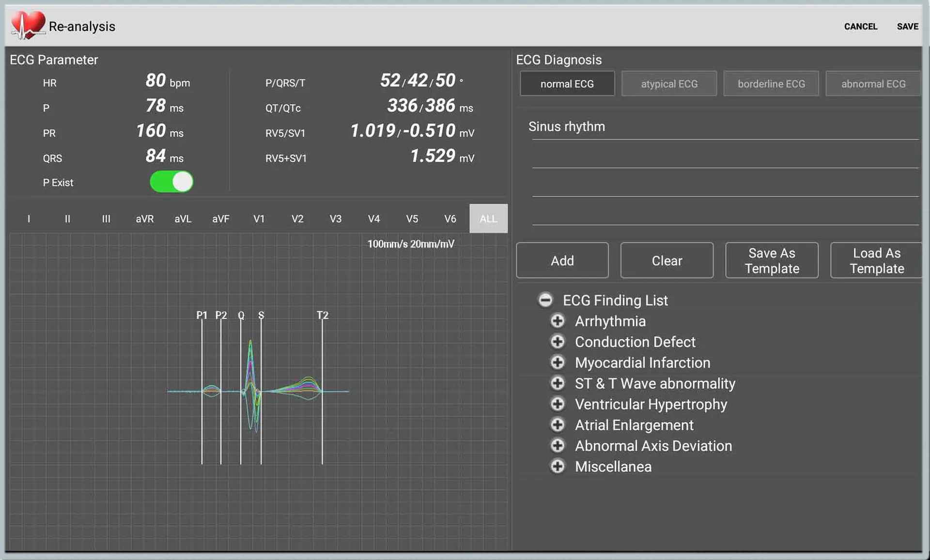The width and height of the screenshot is (930, 560).
Task: Expand ST & T Wave abnormality plus icon
Action: 558,383
